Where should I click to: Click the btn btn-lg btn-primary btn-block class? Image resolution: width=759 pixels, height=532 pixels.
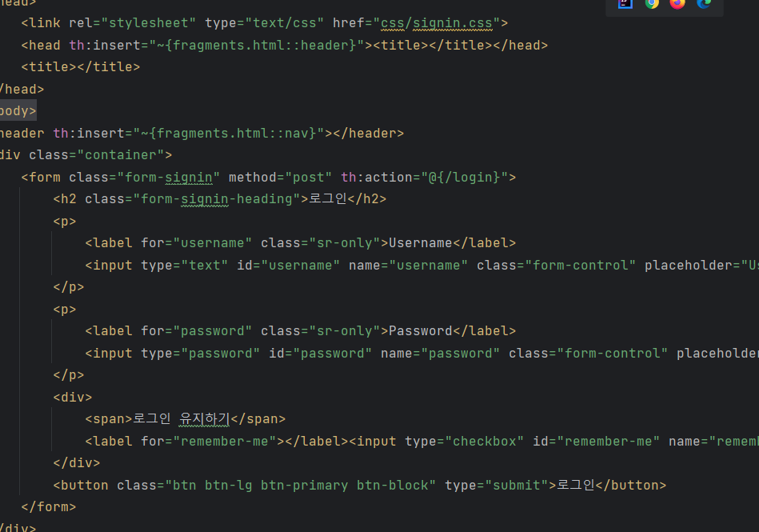(301, 486)
